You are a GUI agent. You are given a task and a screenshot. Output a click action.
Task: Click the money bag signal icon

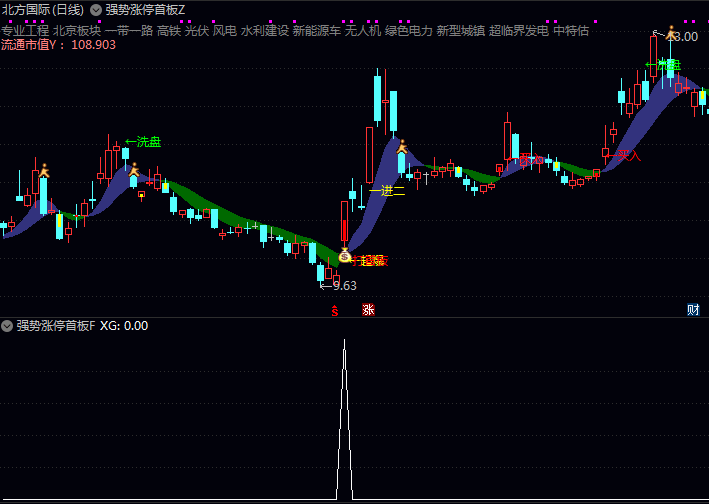[345, 256]
